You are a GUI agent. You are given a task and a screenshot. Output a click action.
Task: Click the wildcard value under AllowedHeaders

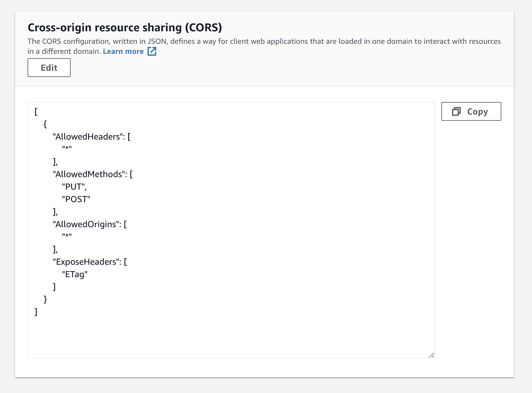pyautogui.click(x=67, y=148)
